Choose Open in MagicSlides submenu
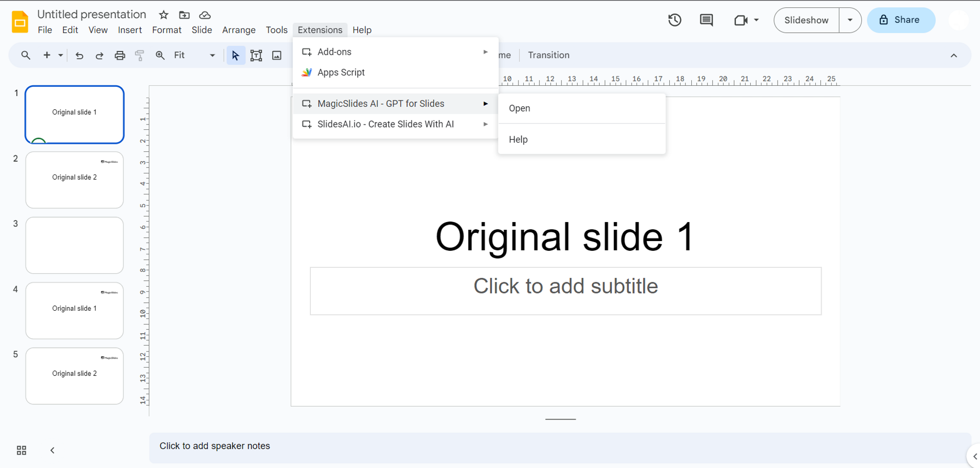Screen dimensions: 980x468 pyautogui.click(x=519, y=108)
